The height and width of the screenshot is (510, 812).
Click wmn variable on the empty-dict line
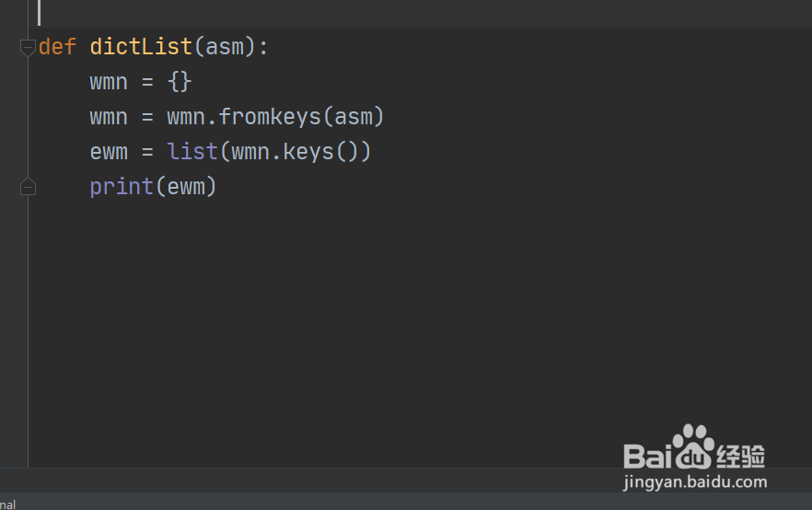[109, 82]
